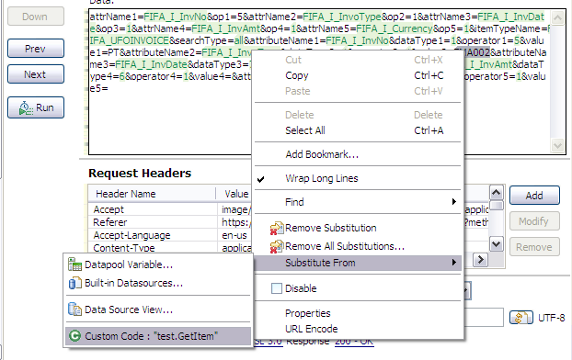Click the Value column heading
This screenshot has height=360, width=572.
[x=236, y=194]
